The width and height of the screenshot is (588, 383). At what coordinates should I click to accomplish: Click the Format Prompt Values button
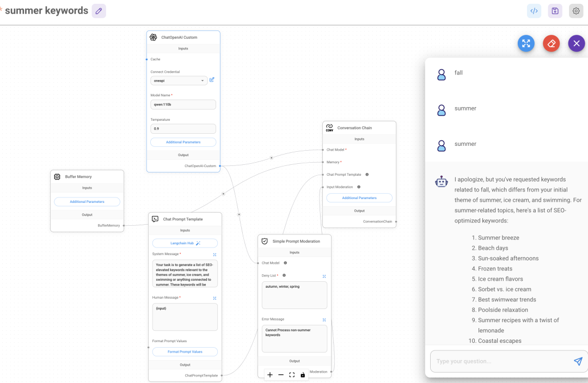[185, 351]
